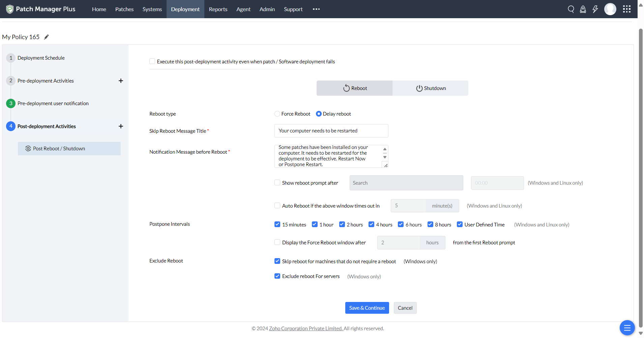Click the Skip Reboot Message Title field
Image resolution: width=644 pixels, height=338 pixels.
331,131
